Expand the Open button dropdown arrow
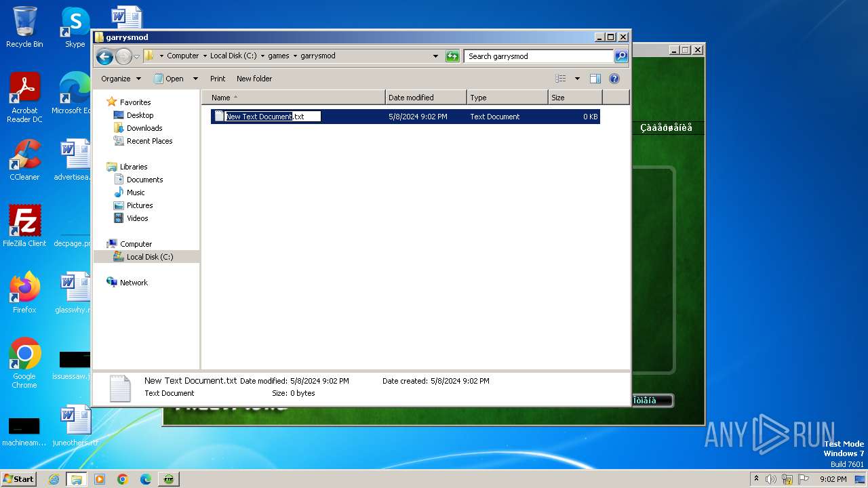Viewport: 868px width, 488px height. tap(195, 79)
